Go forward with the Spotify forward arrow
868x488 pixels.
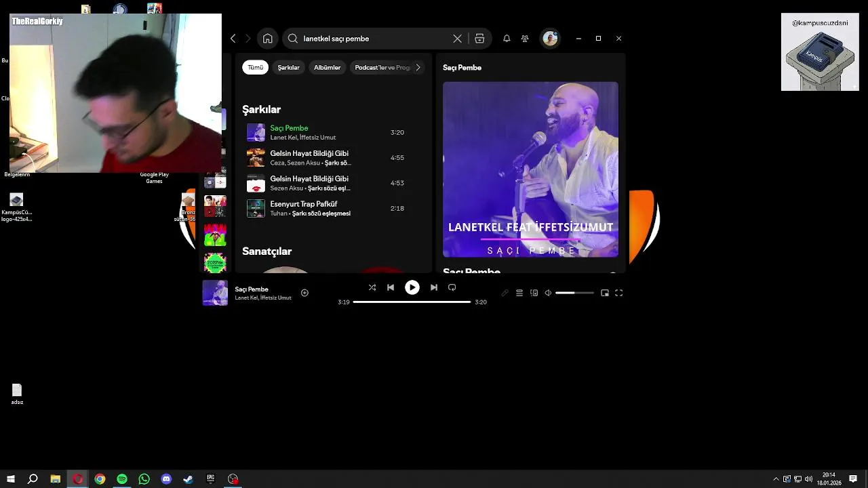tap(248, 39)
